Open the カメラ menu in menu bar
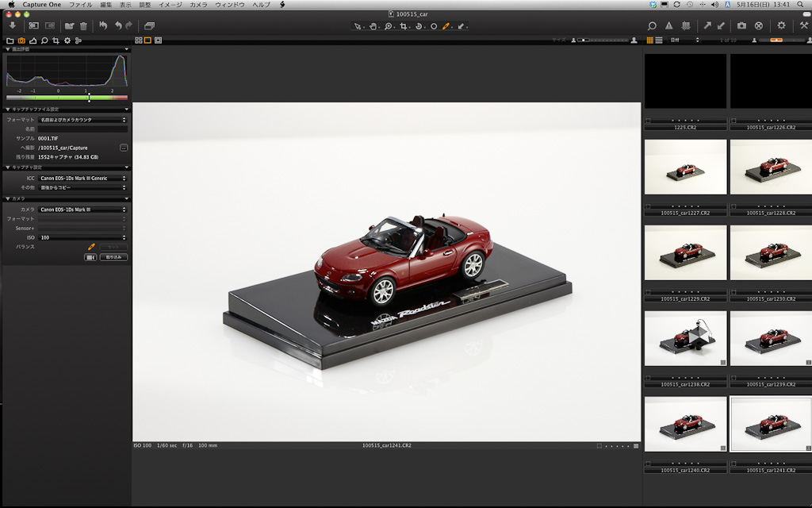812x508 pixels. tap(198, 5)
